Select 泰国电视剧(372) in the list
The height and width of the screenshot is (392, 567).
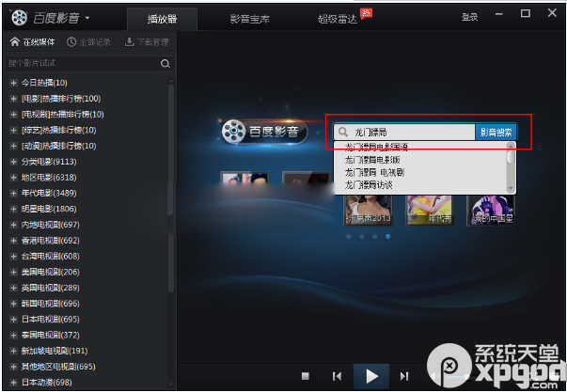(50, 335)
